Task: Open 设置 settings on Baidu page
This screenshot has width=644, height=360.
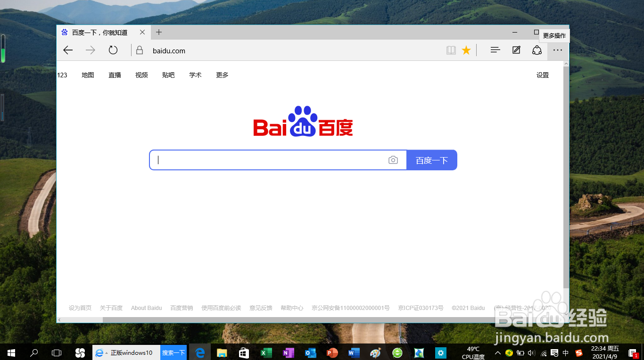Action: point(543,75)
